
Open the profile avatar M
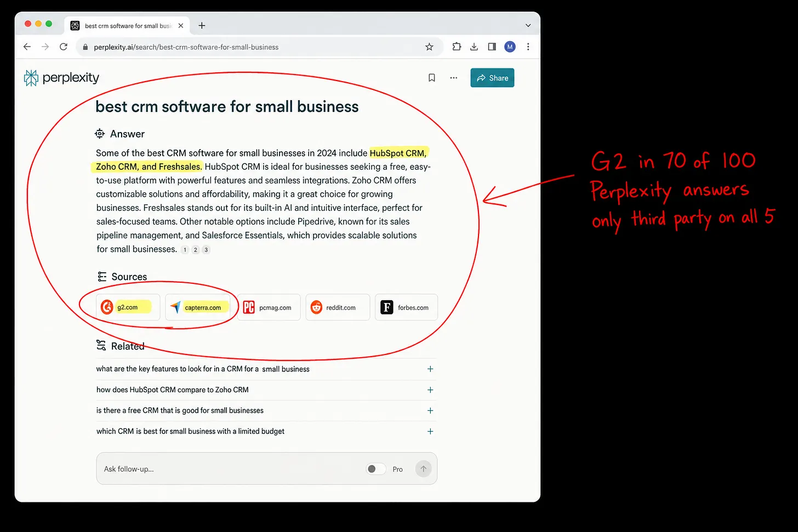(x=510, y=47)
